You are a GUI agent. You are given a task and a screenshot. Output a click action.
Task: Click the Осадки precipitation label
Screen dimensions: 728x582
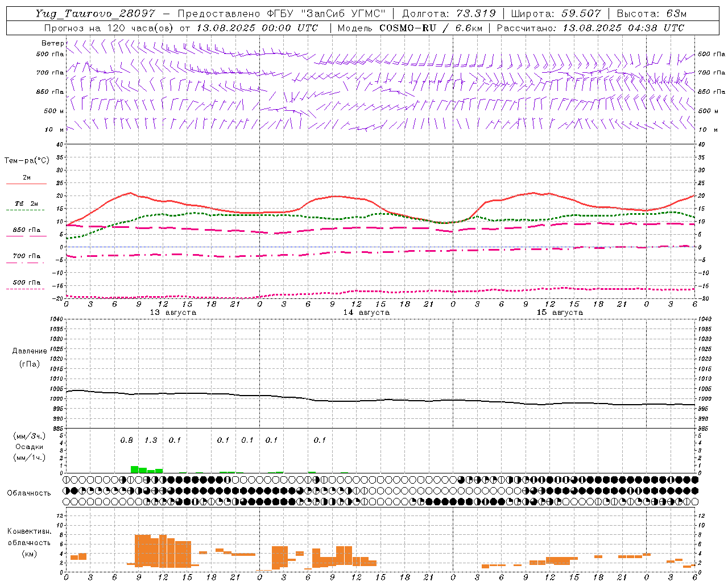click(x=29, y=447)
